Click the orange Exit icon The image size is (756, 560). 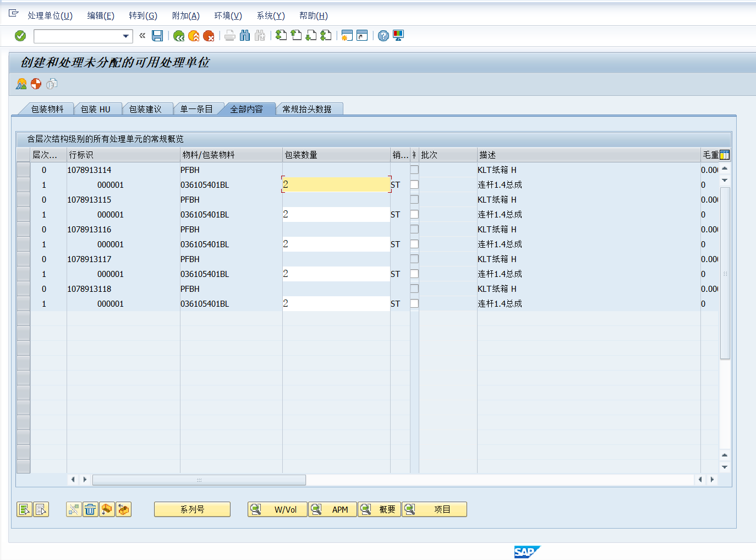click(194, 36)
